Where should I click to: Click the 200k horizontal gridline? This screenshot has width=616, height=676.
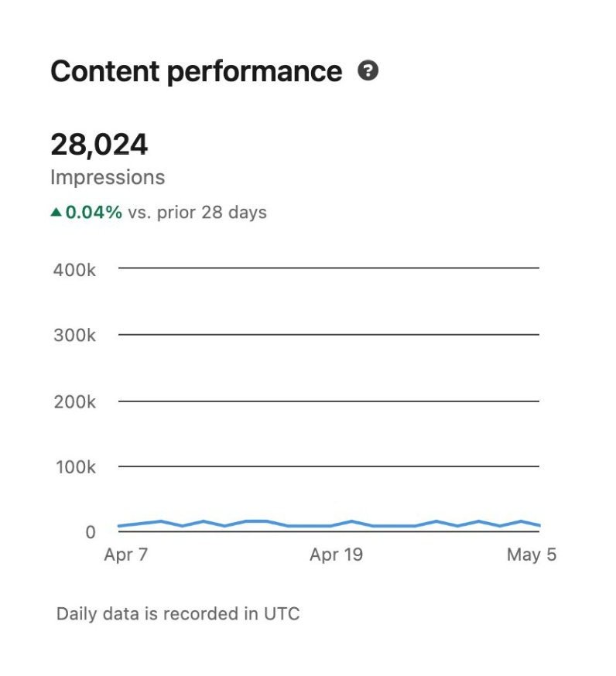[329, 401]
